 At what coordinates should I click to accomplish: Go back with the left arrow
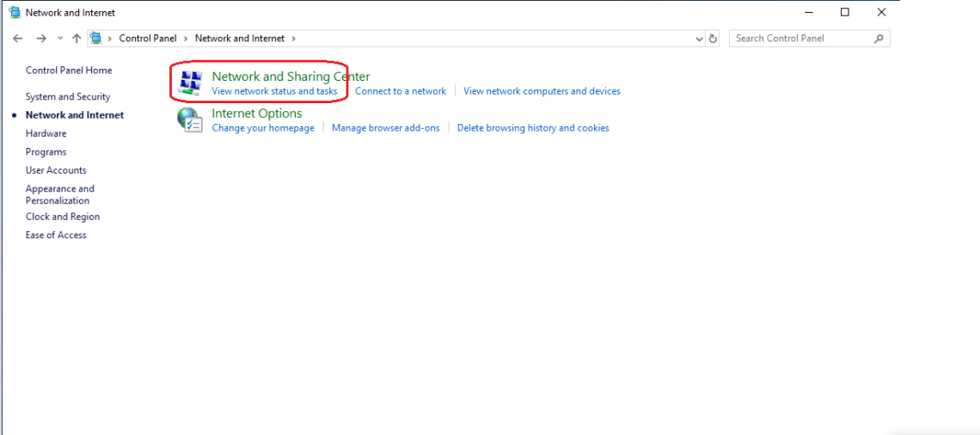click(17, 38)
